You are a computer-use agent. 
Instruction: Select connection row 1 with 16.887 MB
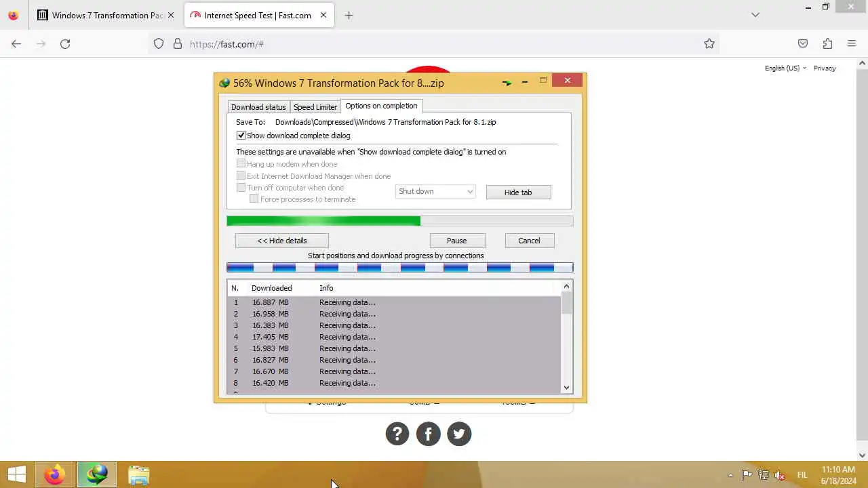[394, 302]
